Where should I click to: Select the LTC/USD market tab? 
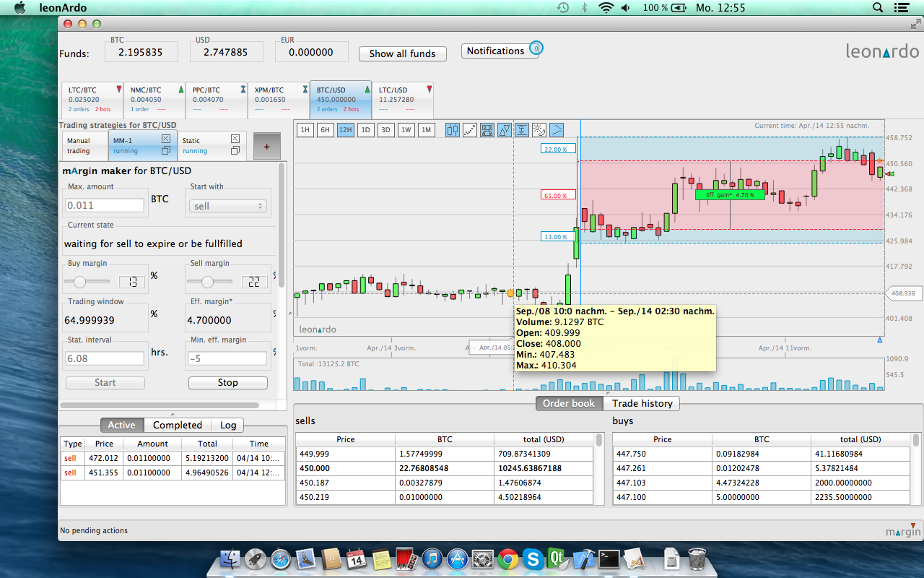[x=404, y=100]
